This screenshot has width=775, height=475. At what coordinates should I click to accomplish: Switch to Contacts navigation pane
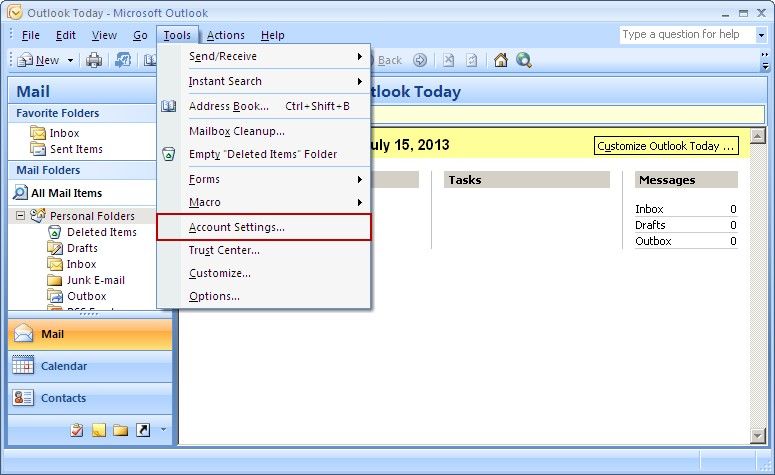point(90,398)
